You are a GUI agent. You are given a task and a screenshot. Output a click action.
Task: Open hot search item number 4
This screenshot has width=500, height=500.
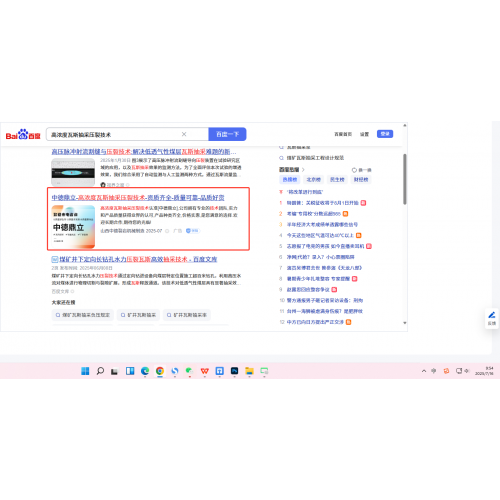[320, 235]
